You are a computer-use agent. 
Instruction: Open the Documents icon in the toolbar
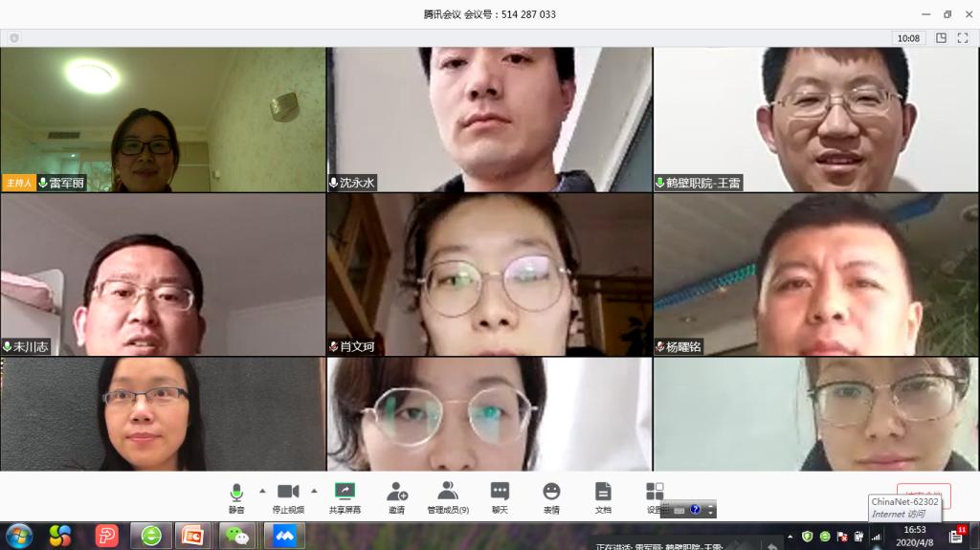point(603,497)
